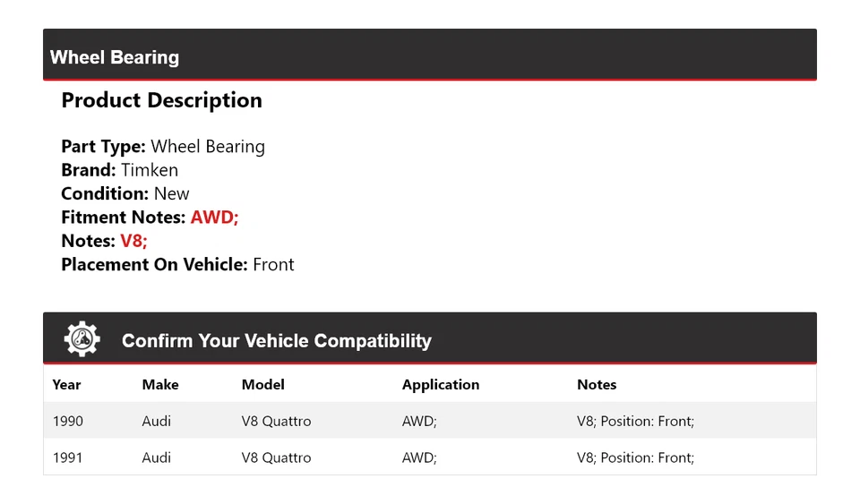Click the Timken brand name
This screenshot has width=860, height=504.
pos(150,170)
